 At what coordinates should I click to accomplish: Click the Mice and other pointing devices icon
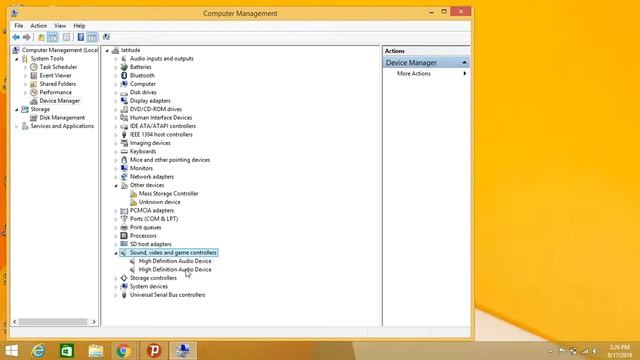[x=124, y=160]
